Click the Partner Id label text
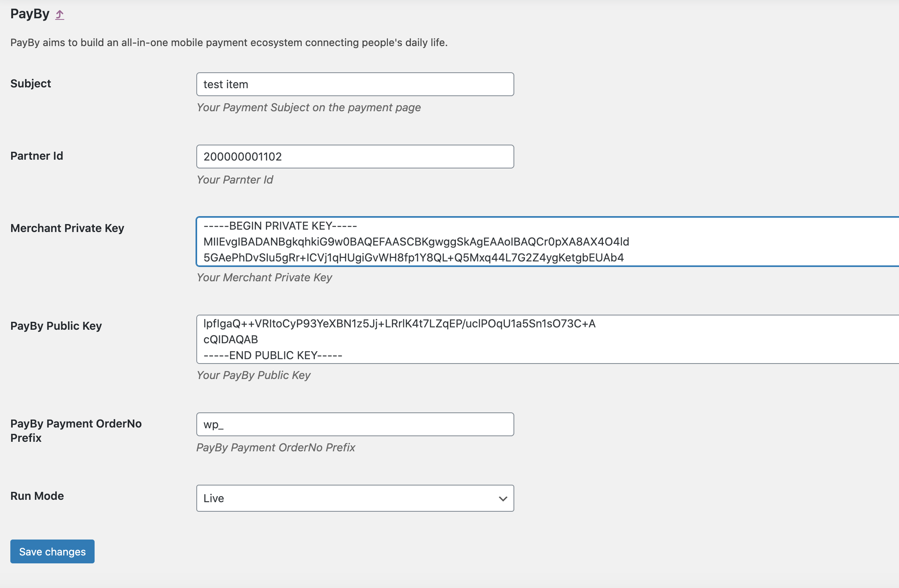This screenshot has height=588, width=899. tap(37, 156)
